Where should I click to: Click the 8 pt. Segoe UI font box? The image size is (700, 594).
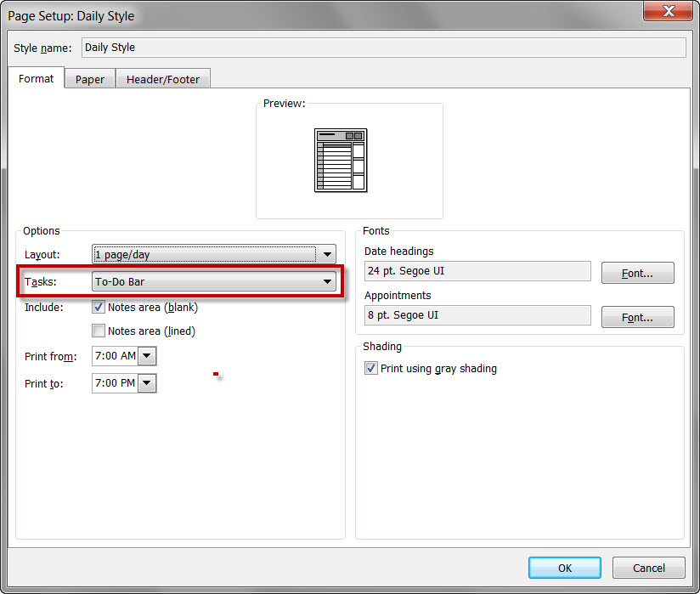pos(477,315)
